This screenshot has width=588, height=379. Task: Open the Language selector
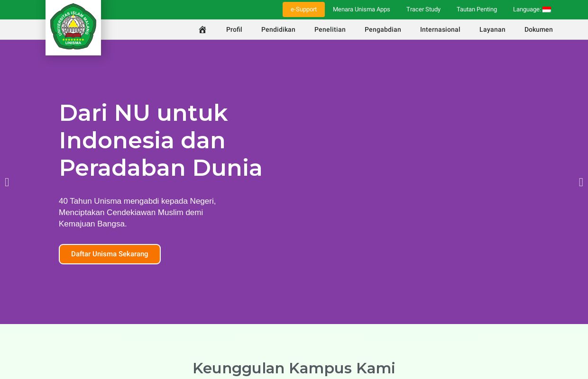[x=532, y=9]
